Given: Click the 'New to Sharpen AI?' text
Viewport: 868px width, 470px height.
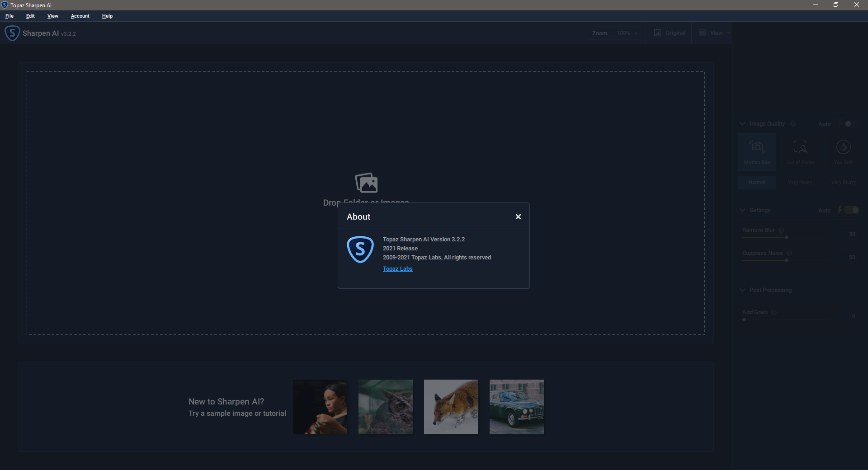Looking at the screenshot, I should (226, 401).
